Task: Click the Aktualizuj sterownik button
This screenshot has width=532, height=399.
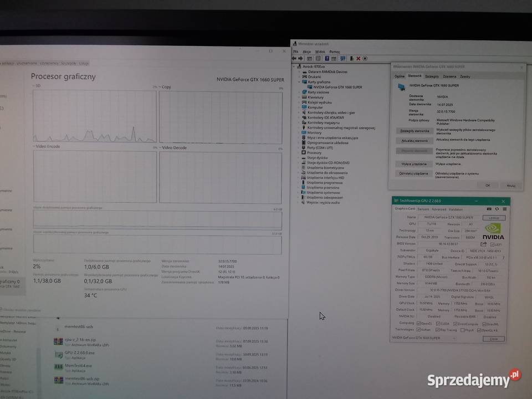Action: pyautogui.click(x=415, y=141)
